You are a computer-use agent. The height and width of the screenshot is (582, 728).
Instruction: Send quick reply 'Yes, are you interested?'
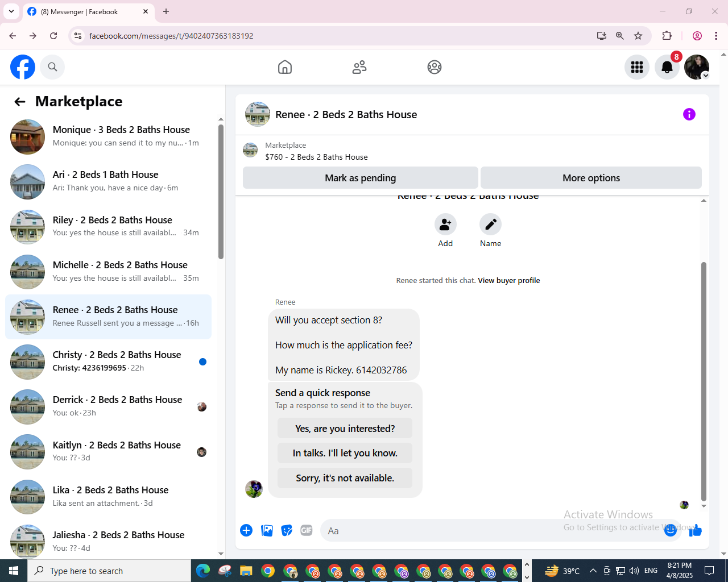coord(345,429)
